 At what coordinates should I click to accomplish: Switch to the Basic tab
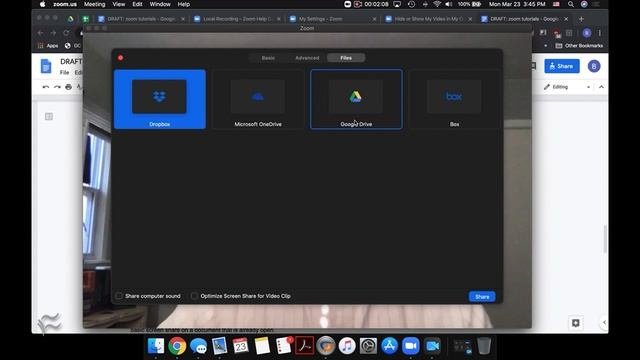pyautogui.click(x=268, y=58)
